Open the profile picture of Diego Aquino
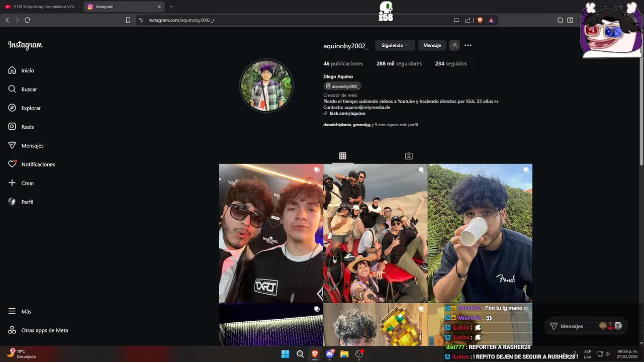Image resolution: width=644 pixels, height=362 pixels. 266,85
